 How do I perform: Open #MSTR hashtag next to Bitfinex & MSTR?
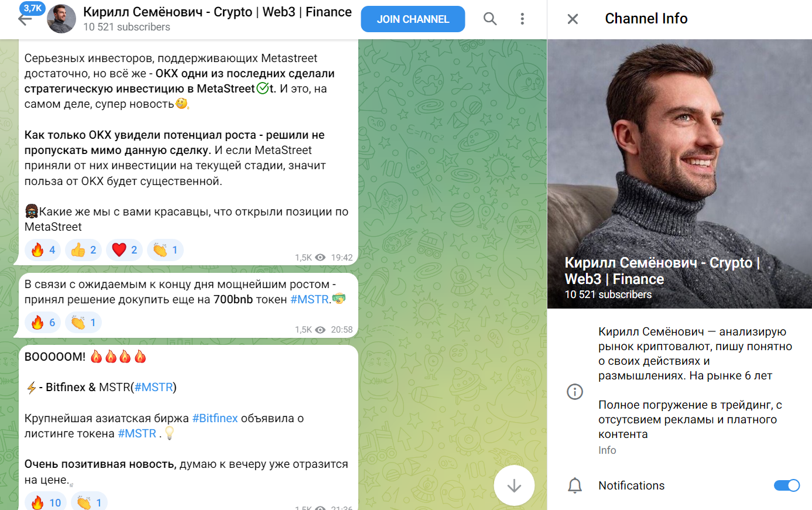(x=153, y=387)
